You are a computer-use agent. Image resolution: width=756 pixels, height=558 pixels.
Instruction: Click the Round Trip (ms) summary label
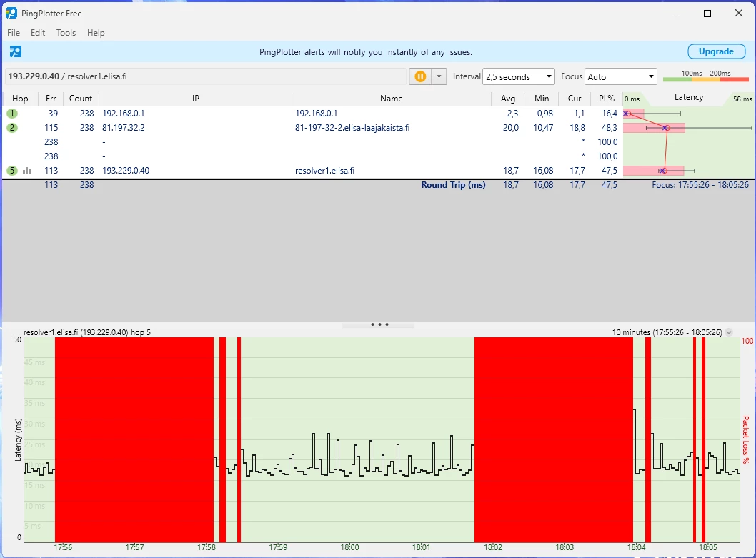[x=453, y=185]
